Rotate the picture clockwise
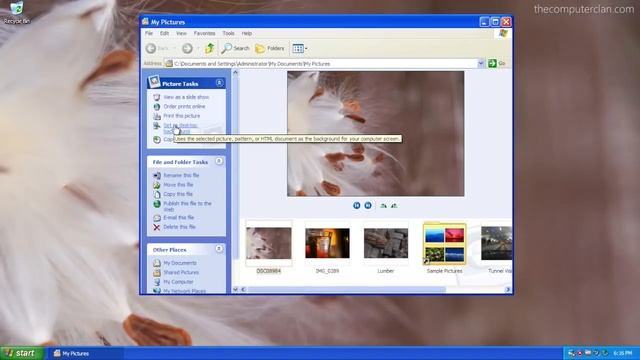 (x=383, y=206)
